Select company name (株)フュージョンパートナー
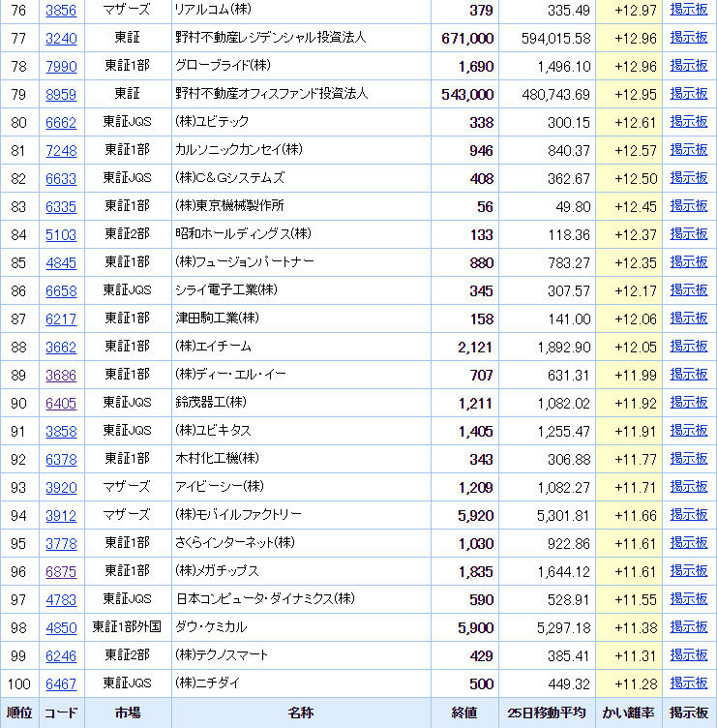The image size is (717, 728). [245, 261]
